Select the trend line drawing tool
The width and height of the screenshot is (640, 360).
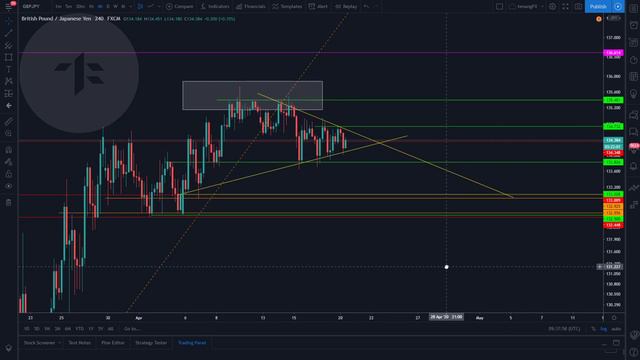coord(8,33)
